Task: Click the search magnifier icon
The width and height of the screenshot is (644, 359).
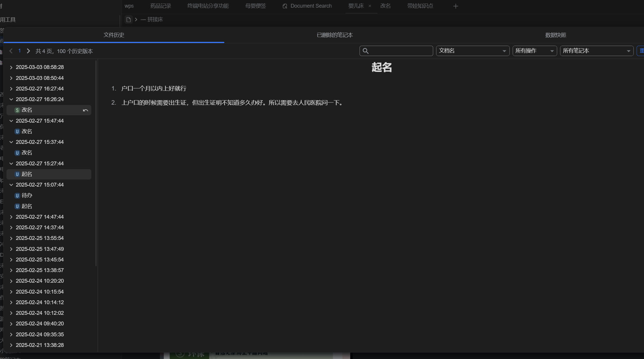Action: pyautogui.click(x=365, y=51)
